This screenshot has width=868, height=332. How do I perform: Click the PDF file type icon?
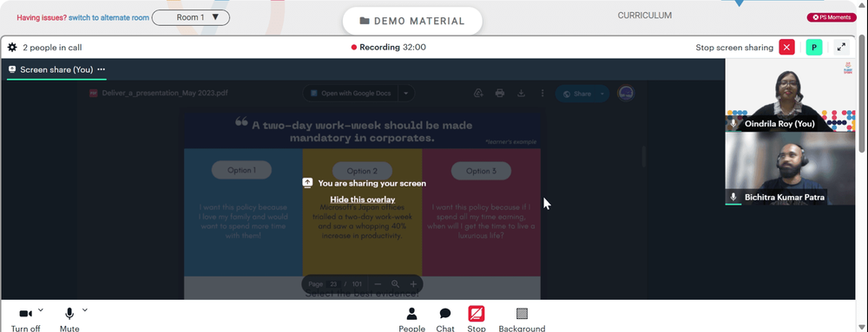coord(94,93)
